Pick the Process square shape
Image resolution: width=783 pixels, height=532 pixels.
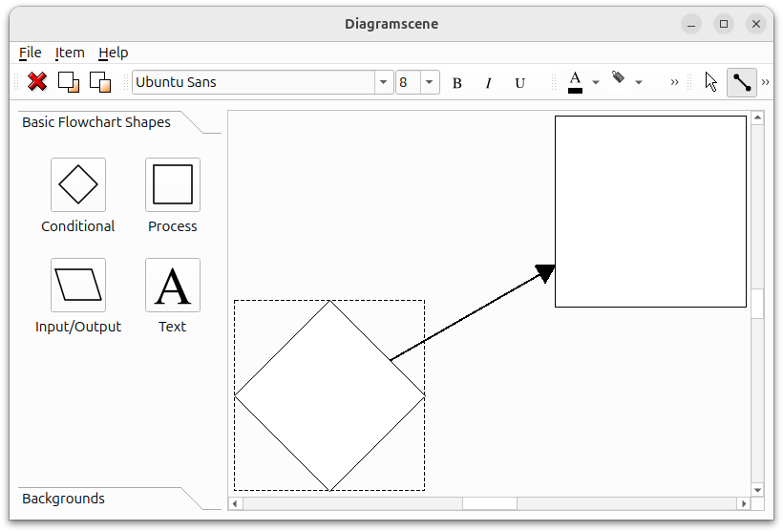173,184
